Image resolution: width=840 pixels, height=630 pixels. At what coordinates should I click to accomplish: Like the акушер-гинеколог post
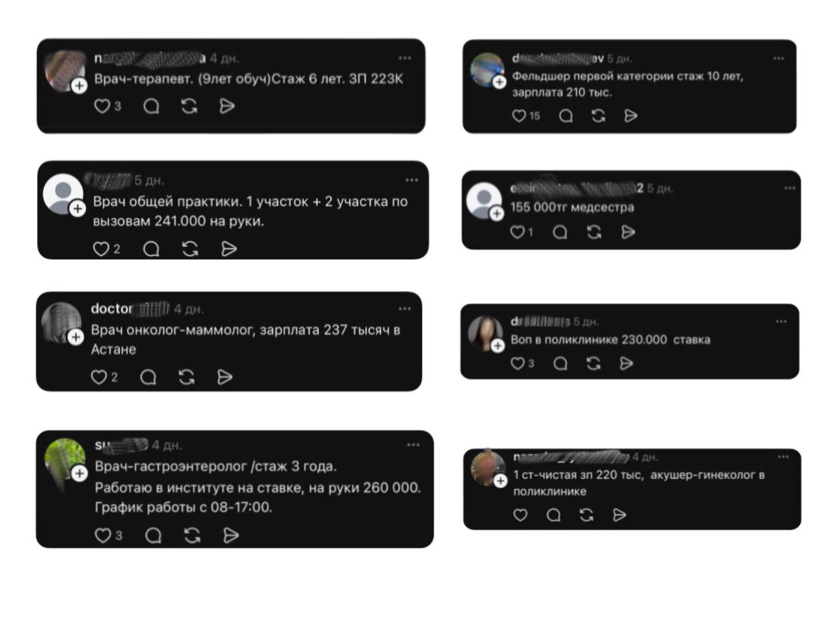pyautogui.click(x=520, y=515)
